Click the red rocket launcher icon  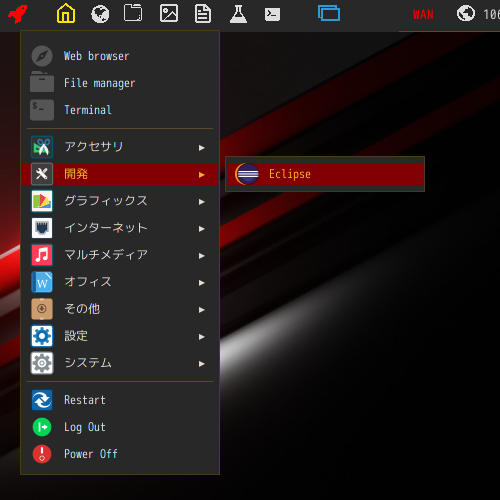pyautogui.click(x=18, y=14)
